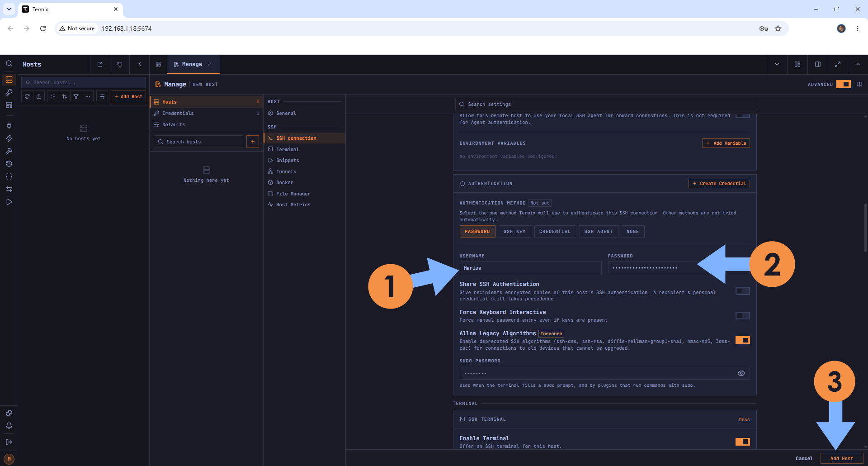Click the refresh hosts toolbar icon
868x466 pixels.
click(x=27, y=96)
